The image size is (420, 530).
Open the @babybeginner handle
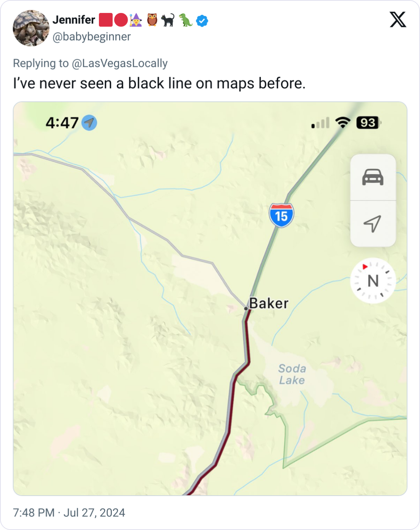[92, 37]
